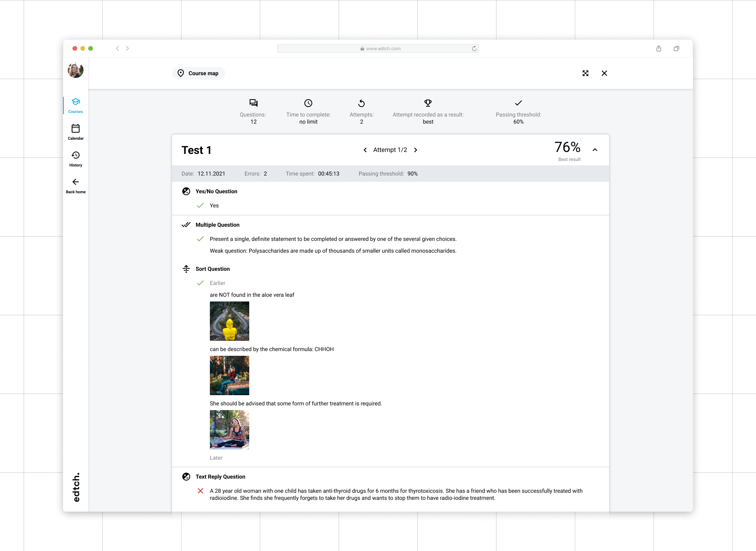The image size is (756, 551).
Task: Open the Courses sidebar section
Action: [76, 105]
